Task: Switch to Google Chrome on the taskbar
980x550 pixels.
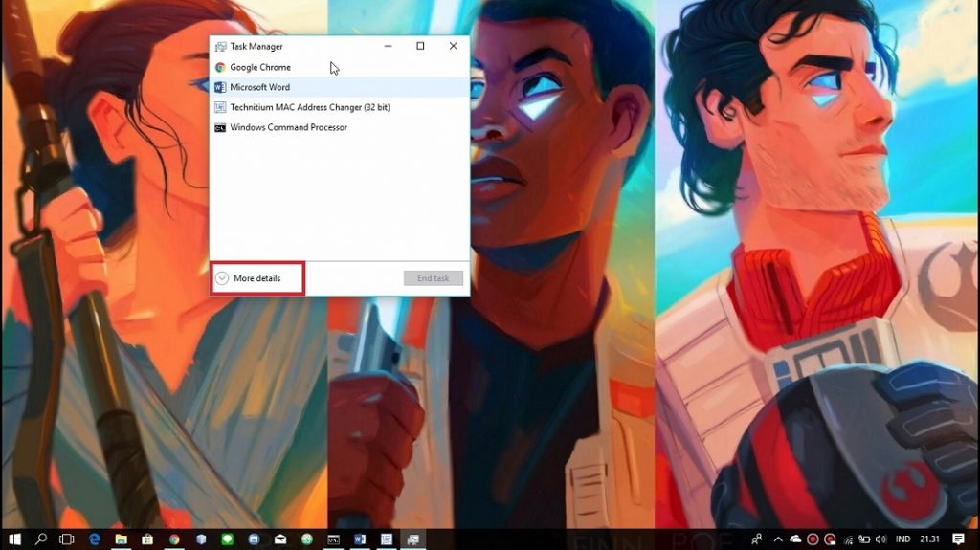Action: [x=174, y=539]
